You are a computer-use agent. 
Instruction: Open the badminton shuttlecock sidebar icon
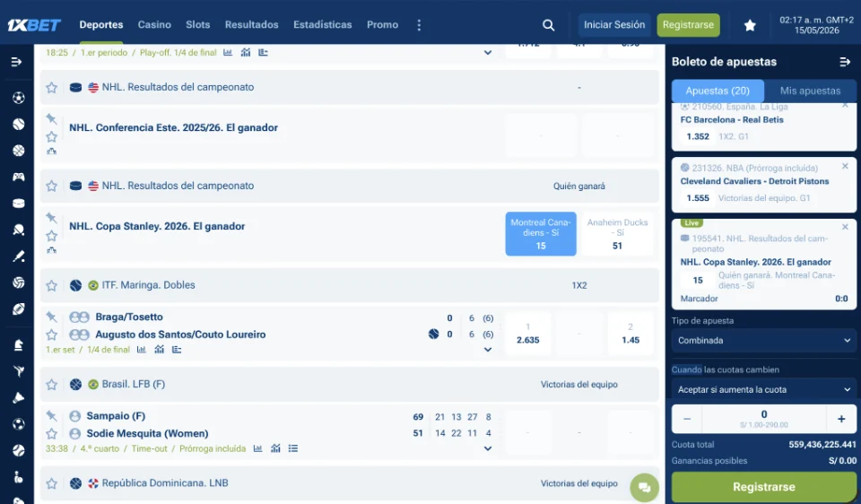tap(19, 397)
